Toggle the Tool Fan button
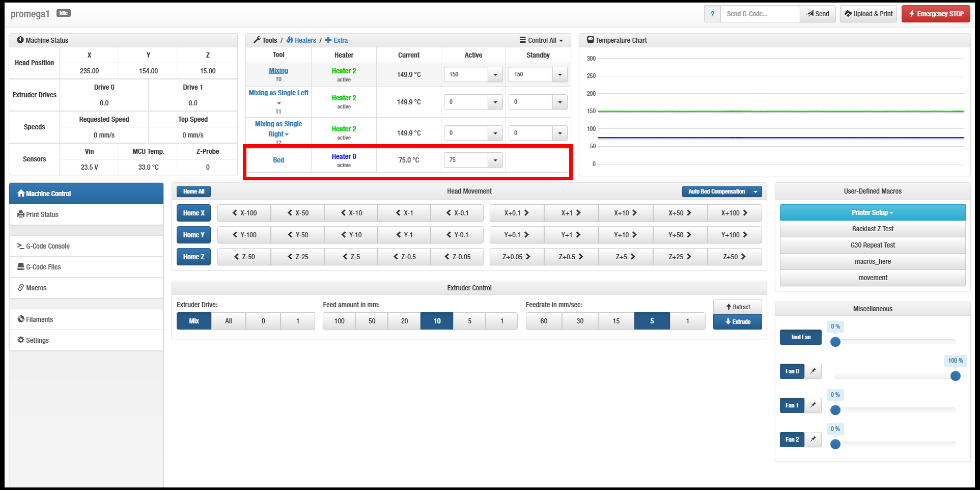This screenshot has height=490, width=980. coord(800,337)
